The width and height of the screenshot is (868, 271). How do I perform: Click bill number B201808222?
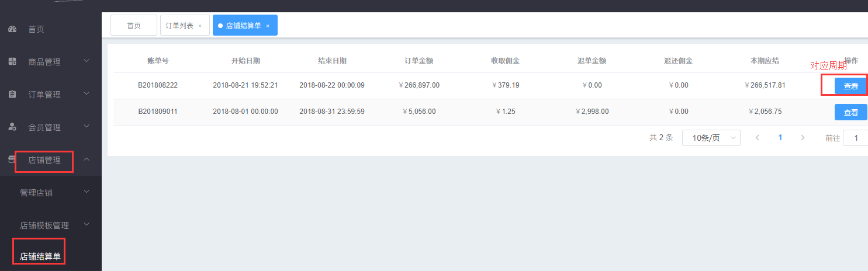pos(158,85)
